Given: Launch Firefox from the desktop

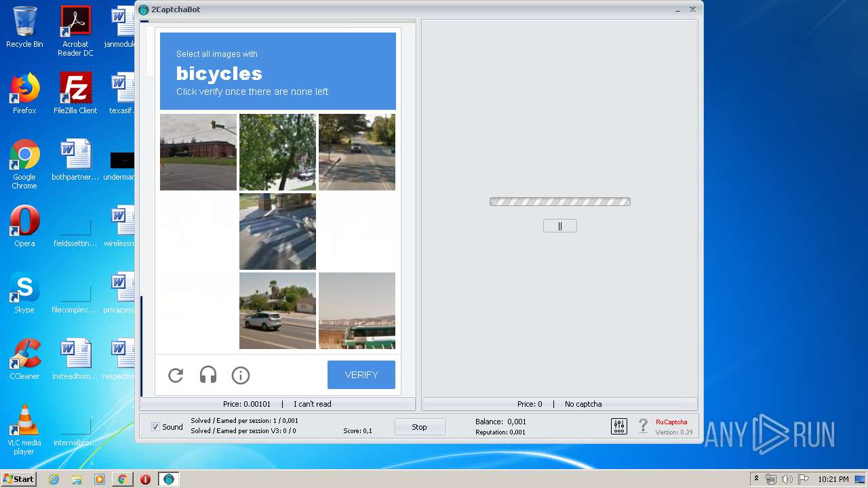Looking at the screenshot, I should (x=24, y=94).
